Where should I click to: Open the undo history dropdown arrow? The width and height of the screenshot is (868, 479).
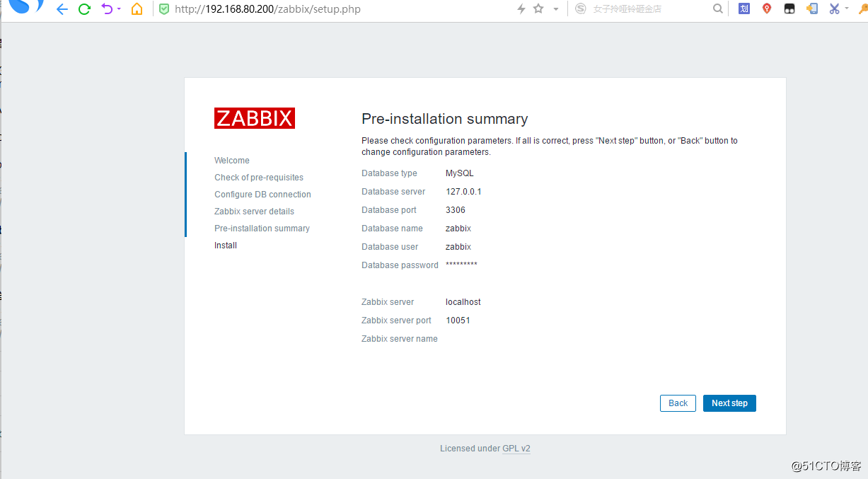[118, 9]
